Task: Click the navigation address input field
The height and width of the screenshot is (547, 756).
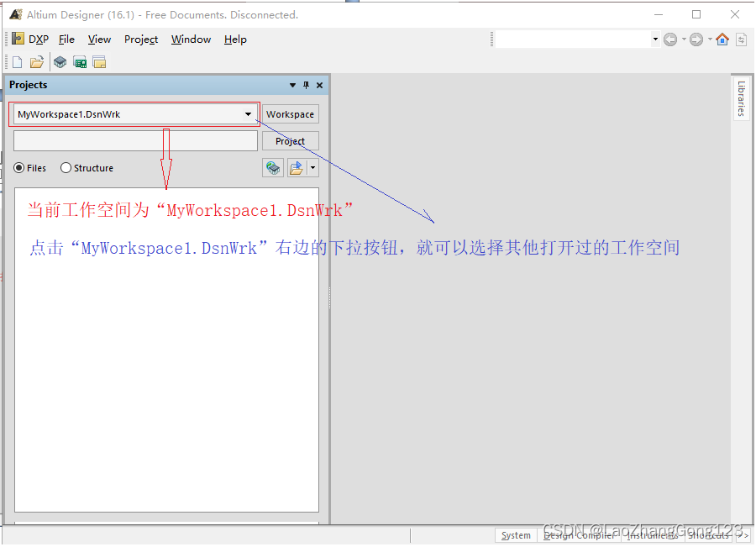Action: [574, 39]
